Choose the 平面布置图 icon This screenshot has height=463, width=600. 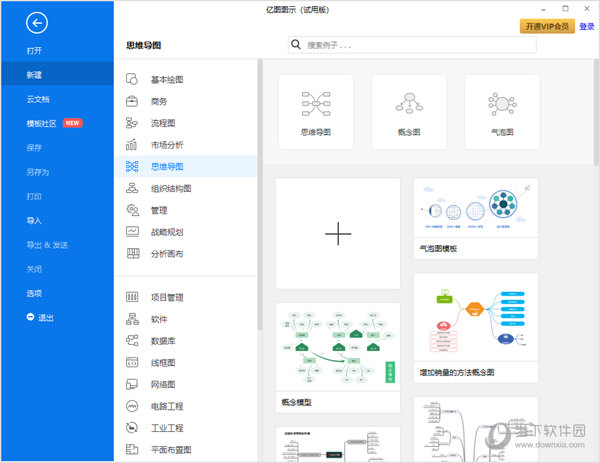coord(132,450)
